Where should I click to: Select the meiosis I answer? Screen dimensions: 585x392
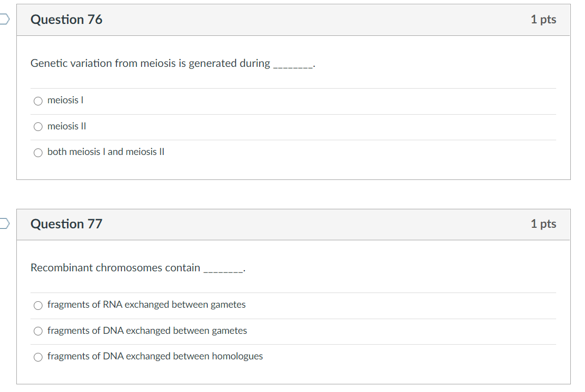click(x=38, y=101)
